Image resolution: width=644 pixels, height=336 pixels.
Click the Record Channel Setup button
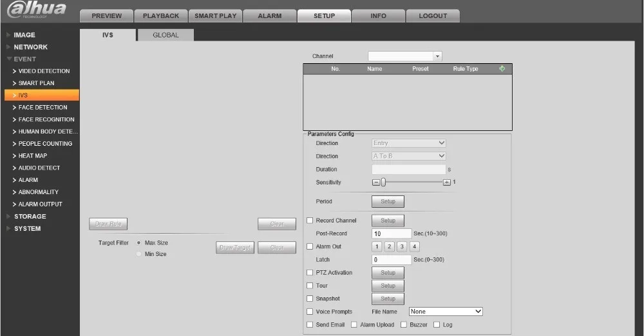pos(388,221)
